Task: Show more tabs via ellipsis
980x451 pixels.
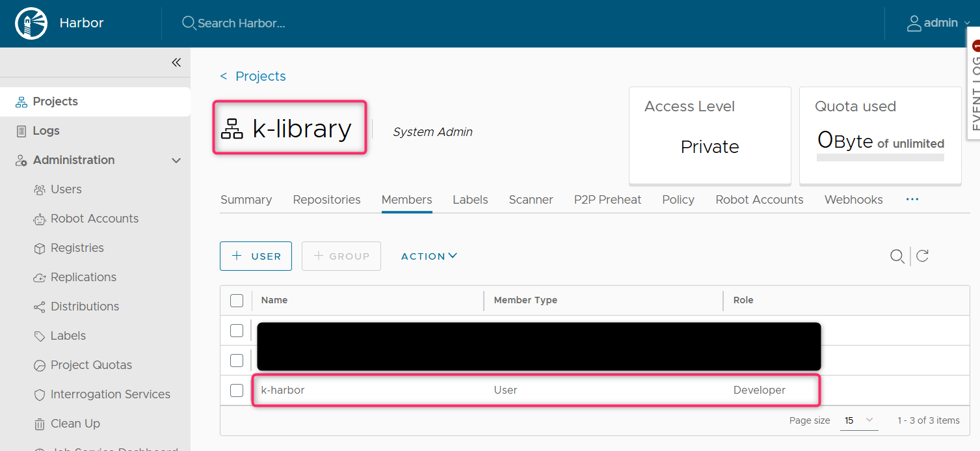Action: (912, 199)
